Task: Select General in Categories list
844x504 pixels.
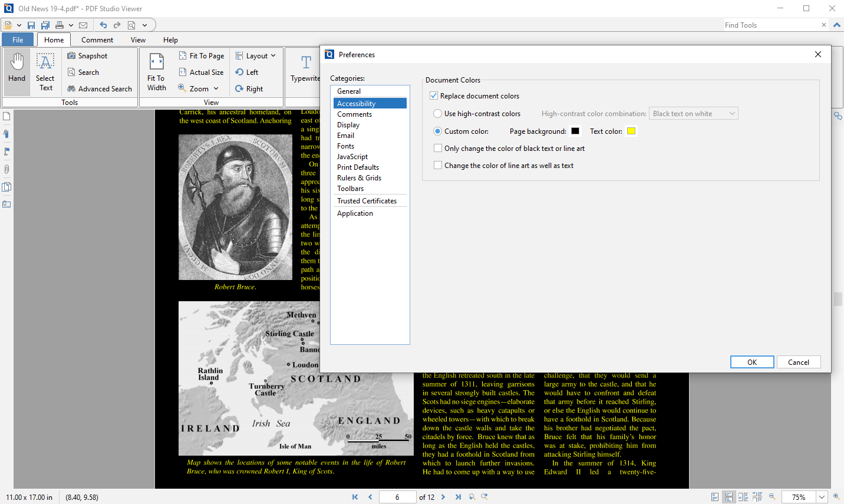Action: (370, 91)
